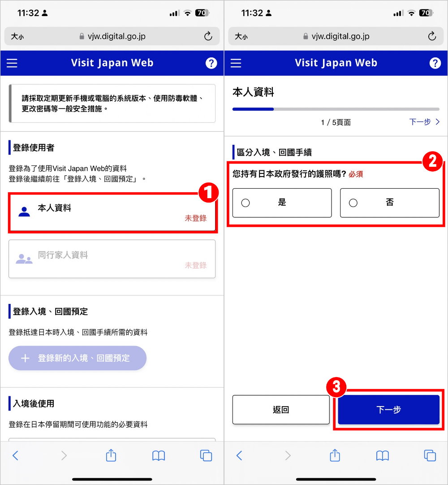Screen dimensions: 448x485
Task: Tap the 未登錄 status in the 本人資料 card
Action: 195,218
